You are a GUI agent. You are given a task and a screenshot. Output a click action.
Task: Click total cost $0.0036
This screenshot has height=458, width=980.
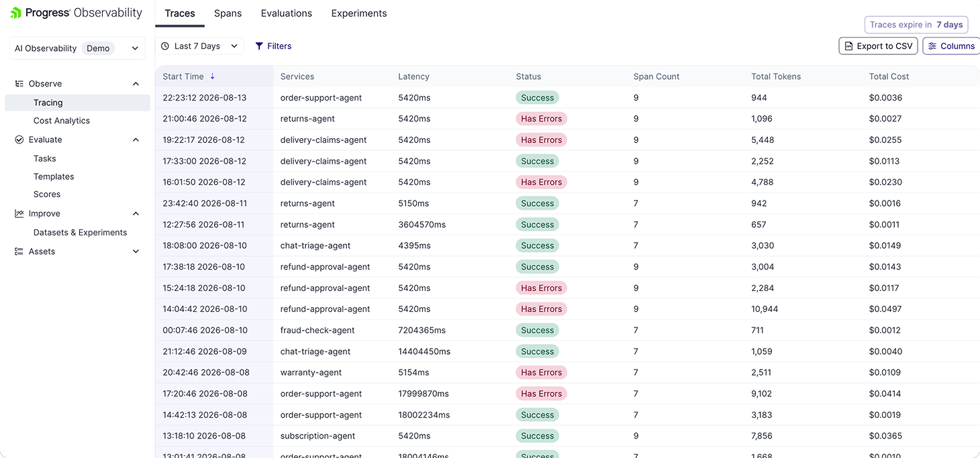tap(885, 98)
